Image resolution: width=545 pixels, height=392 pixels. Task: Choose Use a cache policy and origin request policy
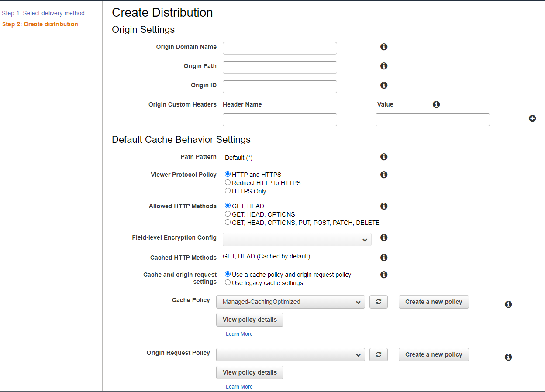click(x=228, y=274)
